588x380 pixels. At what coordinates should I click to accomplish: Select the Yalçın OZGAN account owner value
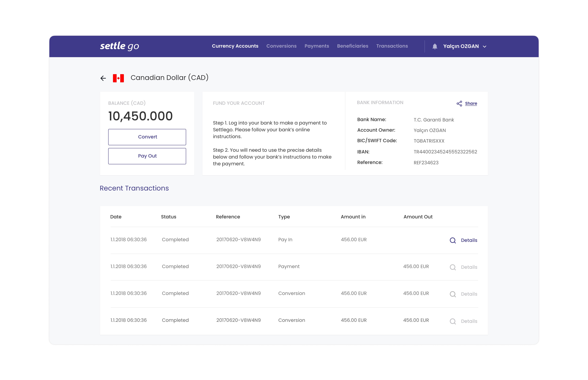tap(430, 130)
